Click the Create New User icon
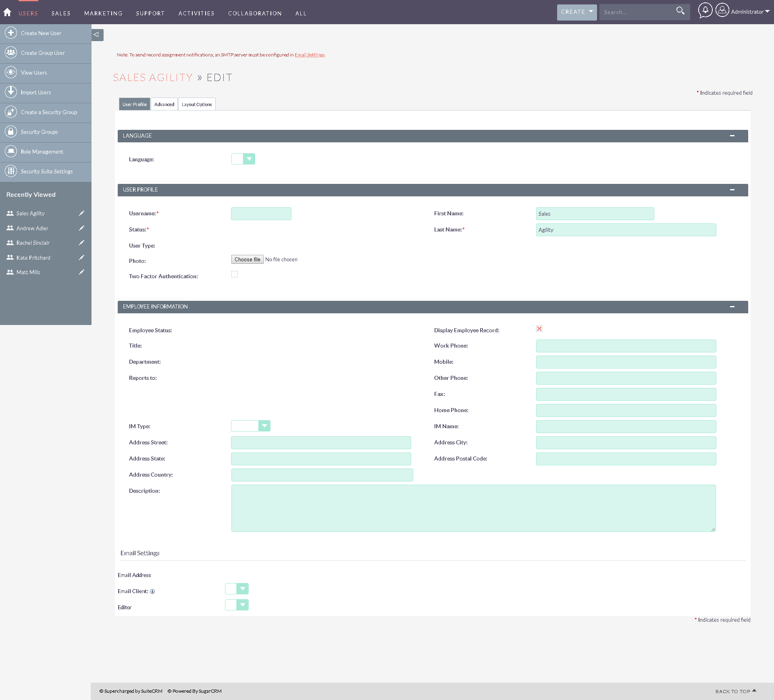 [x=10, y=33]
